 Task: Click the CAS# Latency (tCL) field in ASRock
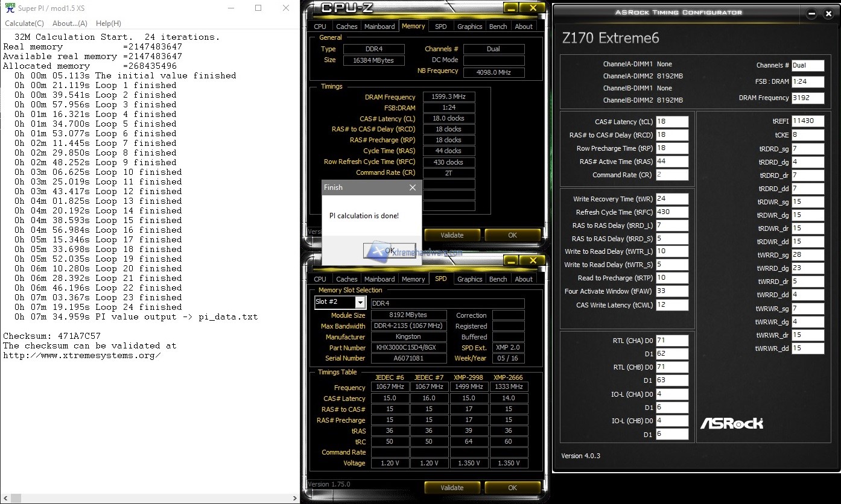pos(671,122)
